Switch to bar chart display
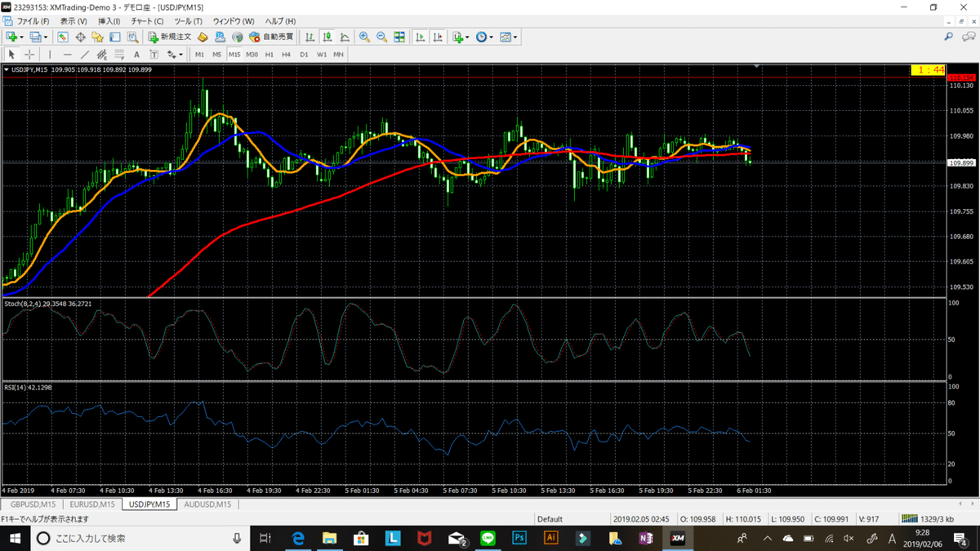980x551 pixels. pyautogui.click(x=310, y=37)
